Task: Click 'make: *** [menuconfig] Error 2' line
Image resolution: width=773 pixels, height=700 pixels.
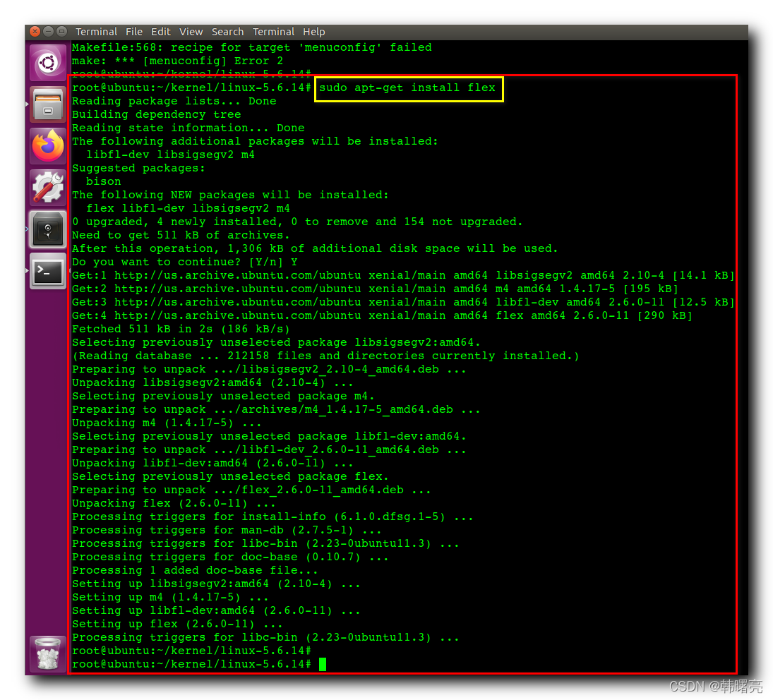Action: pos(177,61)
